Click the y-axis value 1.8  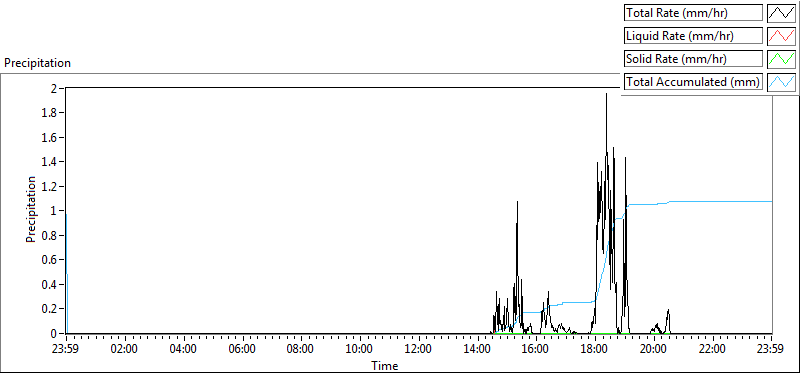(x=50, y=113)
